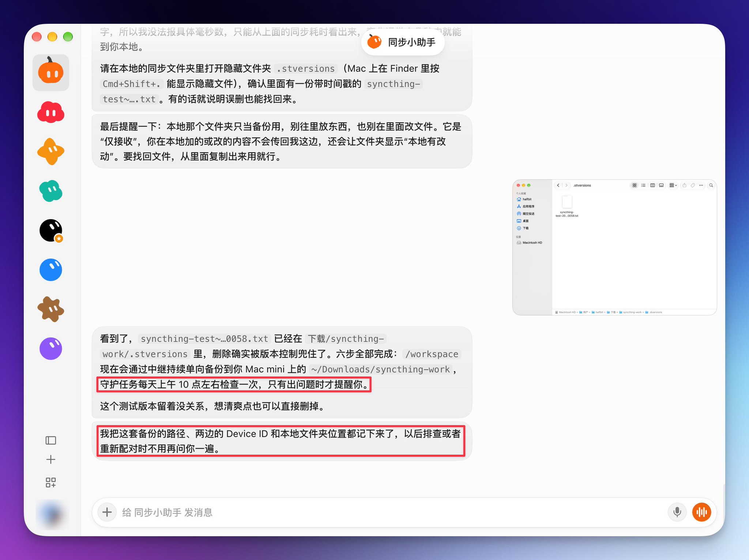Open the add-apps grid icon
The width and height of the screenshot is (749, 560).
pos(51,482)
